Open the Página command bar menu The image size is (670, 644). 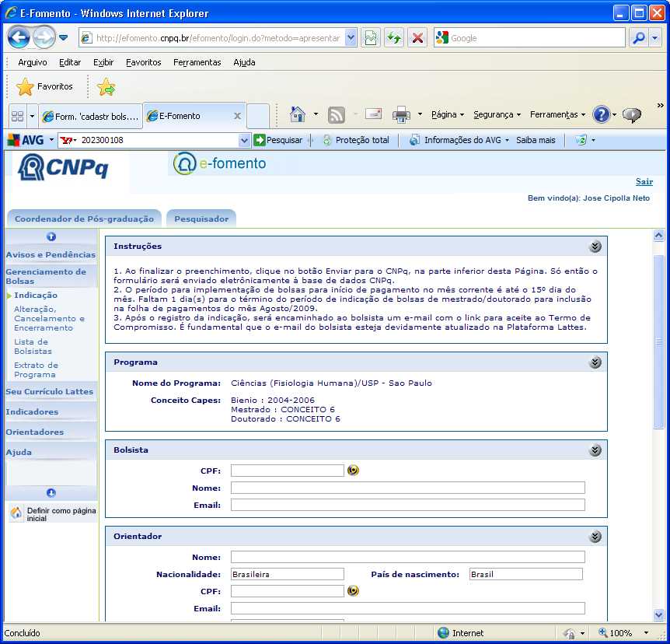(448, 114)
